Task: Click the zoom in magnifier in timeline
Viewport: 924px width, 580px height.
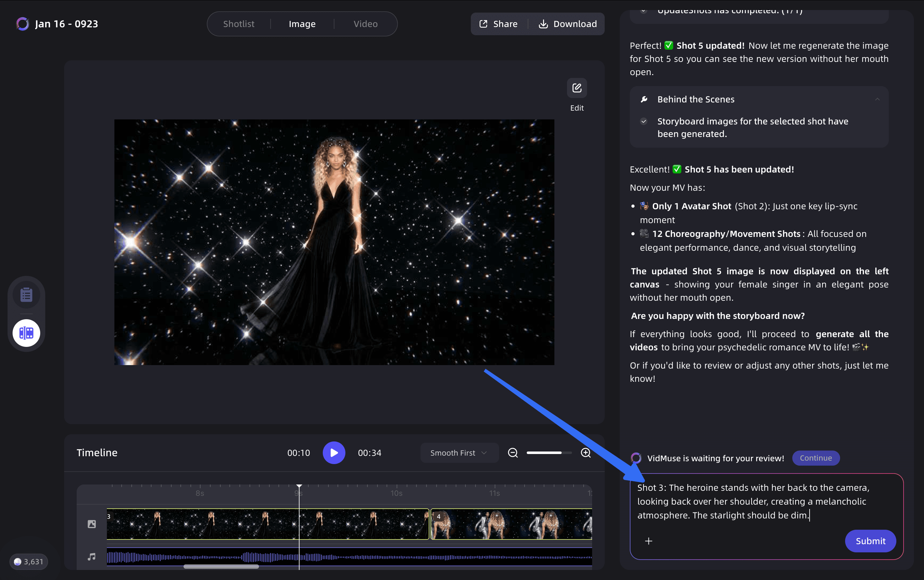Action: (x=586, y=453)
